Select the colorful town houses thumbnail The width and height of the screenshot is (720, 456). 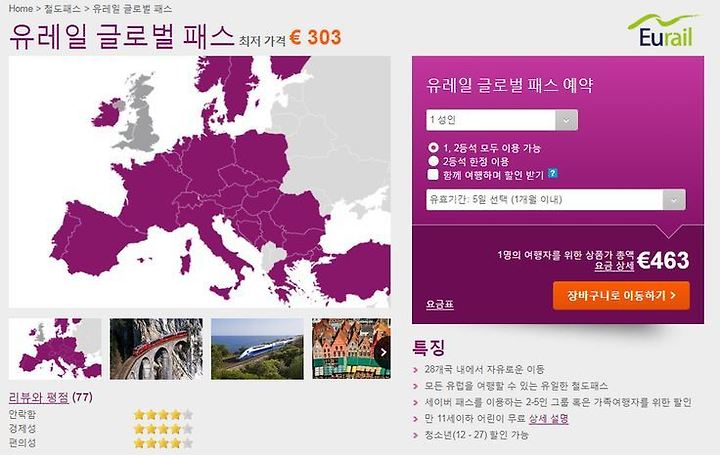[x=351, y=349]
